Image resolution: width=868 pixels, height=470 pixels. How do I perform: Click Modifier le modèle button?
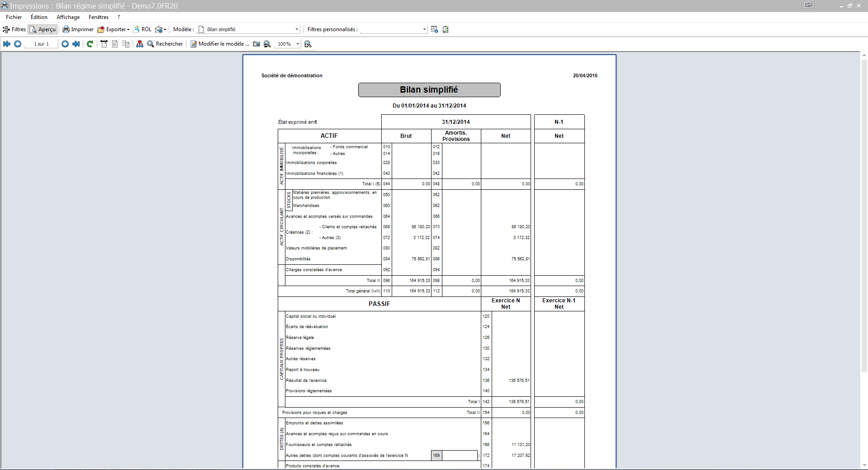[x=220, y=44]
